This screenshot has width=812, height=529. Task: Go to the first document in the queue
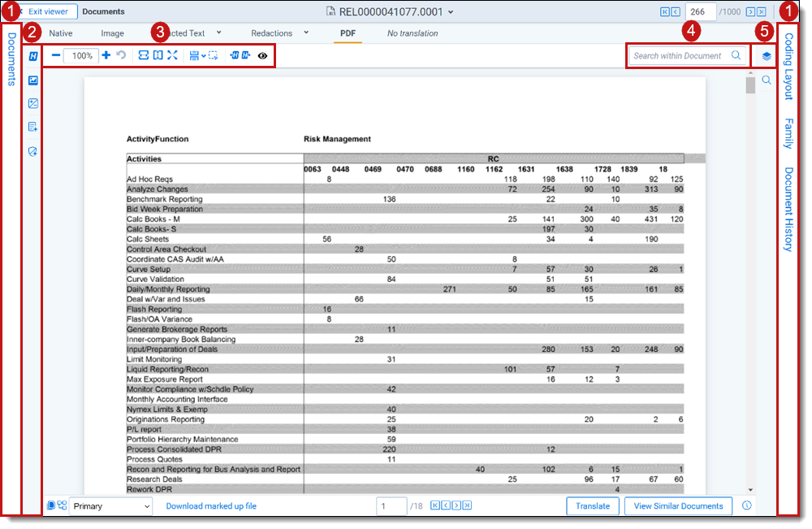click(665, 12)
